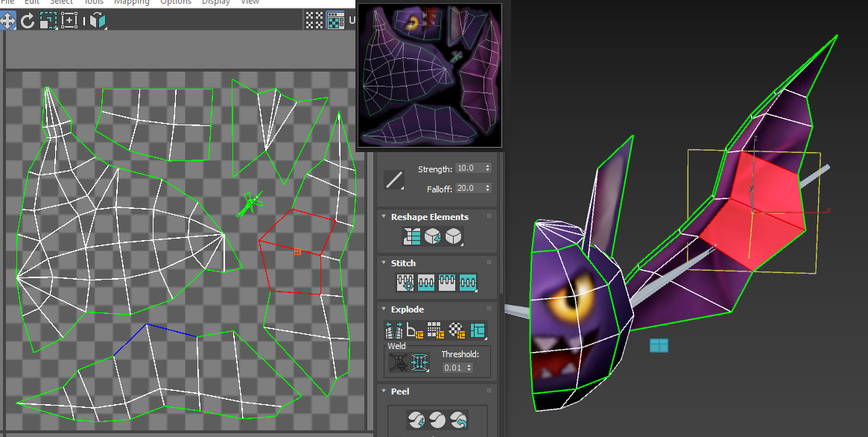Viewport: 868px width, 437px height.
Task: Select the Scale Selected Subobject tool
Action: tap(48, 21)
